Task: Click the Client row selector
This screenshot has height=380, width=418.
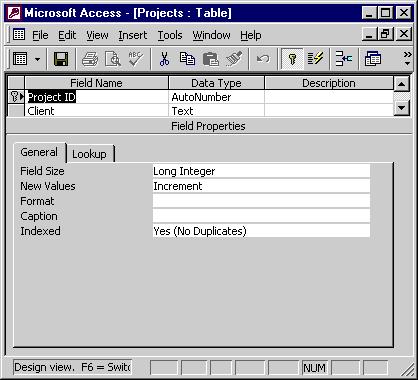Action: click(x=16, y=111)
